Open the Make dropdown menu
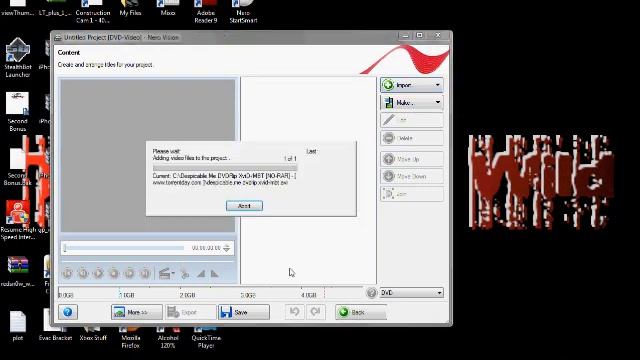This screenshot has height=360, width=640. pos(411,102)
